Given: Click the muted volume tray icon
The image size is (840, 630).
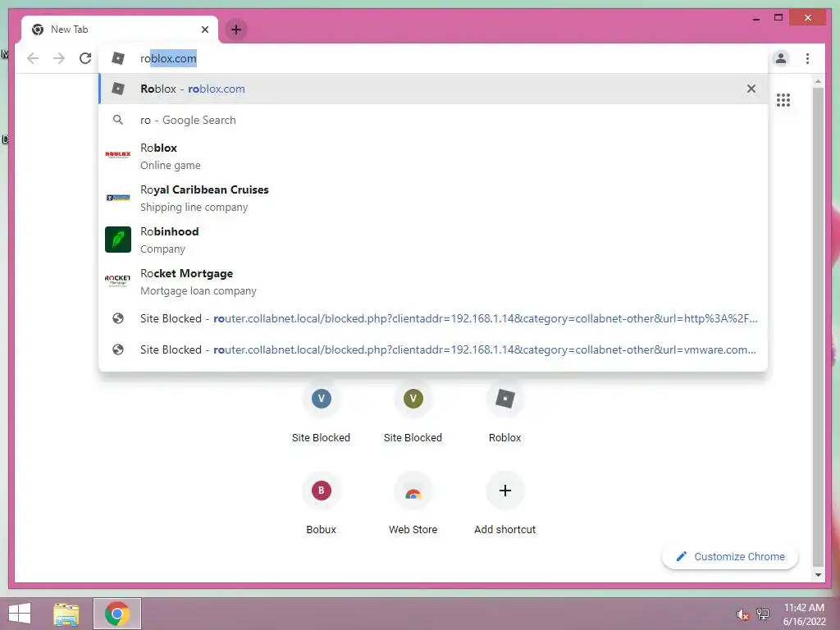Looking at the screenshot, I should 742,614.
